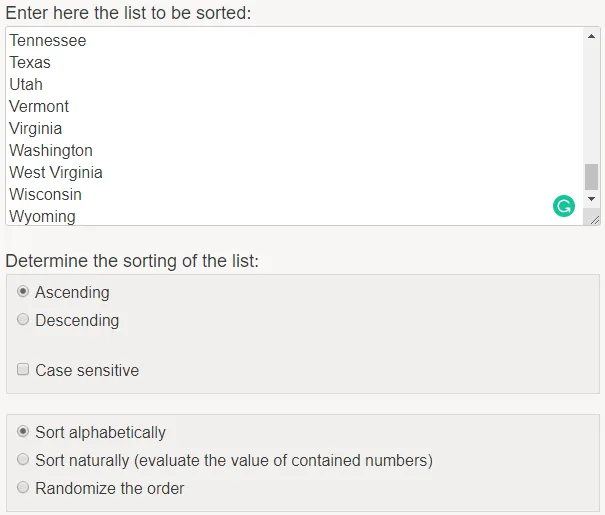The image size is (605, 515).
Task: Click the scrollbar down arrow
Action: coord(591,198)
